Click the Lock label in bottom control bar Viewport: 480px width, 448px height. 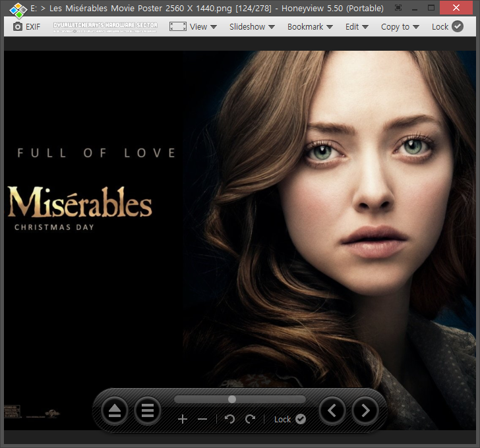pyautogui.click(x=283, y=419)
